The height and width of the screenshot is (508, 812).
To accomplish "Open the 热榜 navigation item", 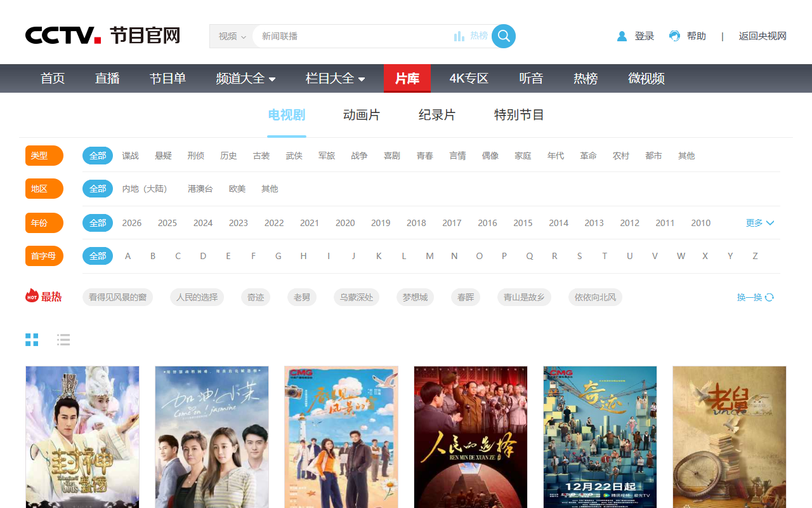I will pyautogui.click(x=586, y=78).
